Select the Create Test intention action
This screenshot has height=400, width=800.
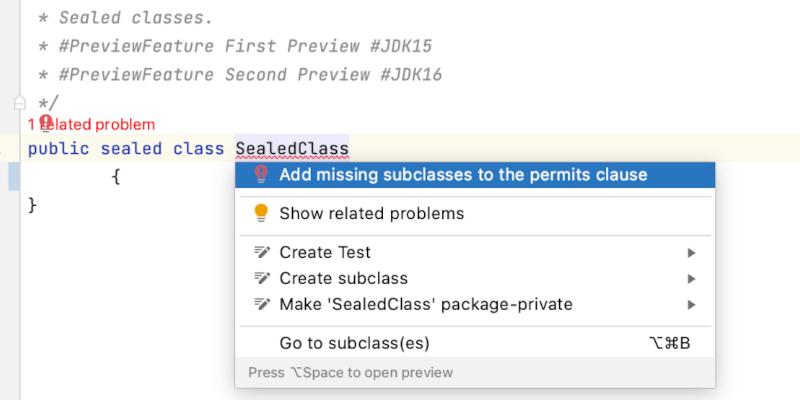[325, 252]
